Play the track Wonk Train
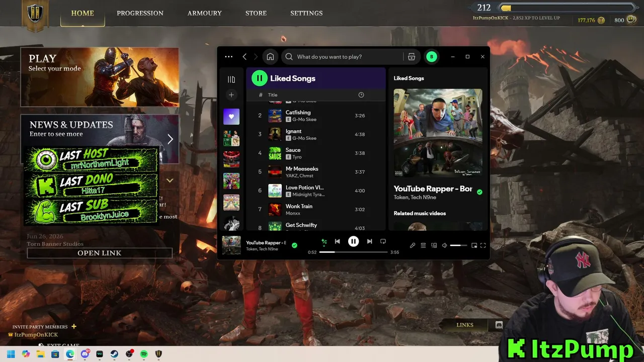This screenshot has width=644, height=362. 316,209
